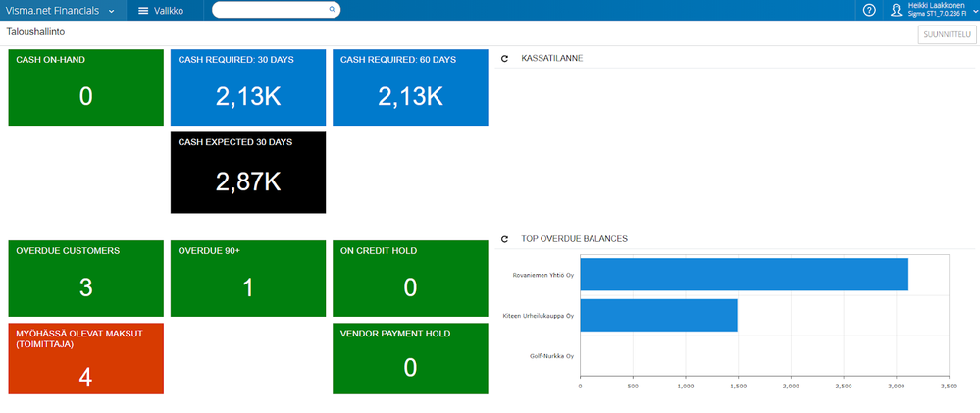Open the help question mark icon
The image size is (980, 413).
[869, 10]
